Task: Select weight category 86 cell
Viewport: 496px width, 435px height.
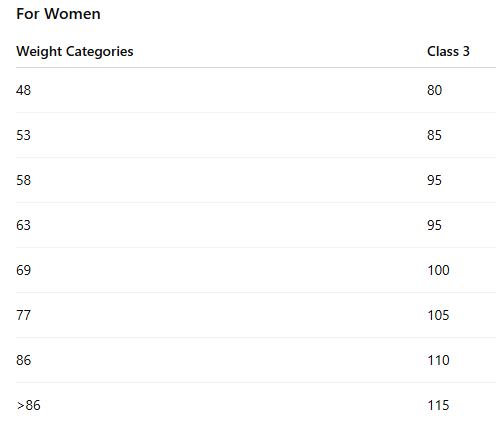Action: [x=23, y=360]
